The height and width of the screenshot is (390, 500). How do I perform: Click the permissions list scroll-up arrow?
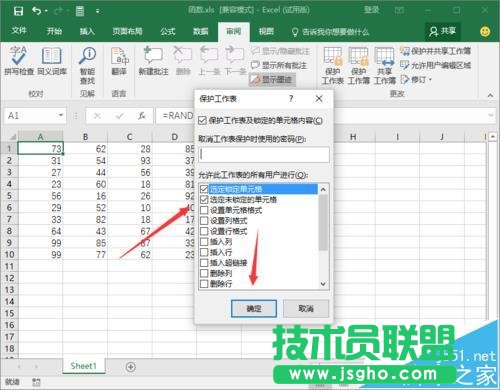(x=323, y=189)
